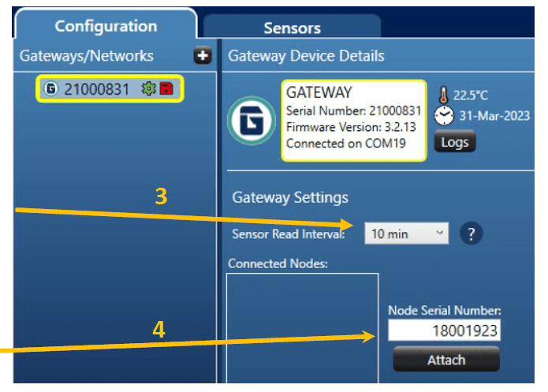Click the green gear icon beside 21000831

[x=147, y=89]
